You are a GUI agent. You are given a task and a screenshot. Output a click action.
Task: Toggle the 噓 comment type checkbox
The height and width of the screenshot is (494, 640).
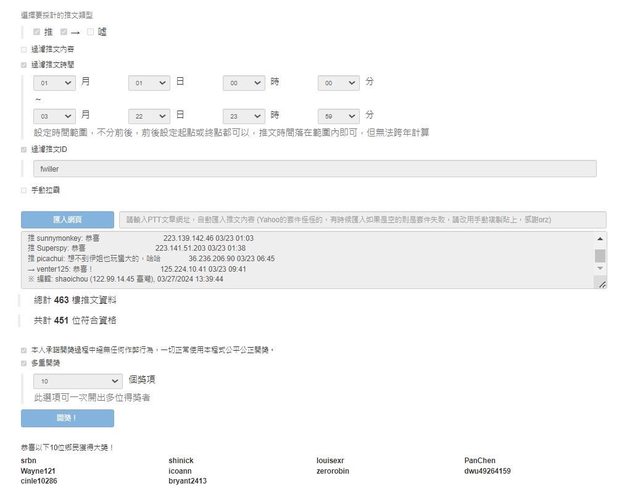pyautogui.click(x=90, y=32)
